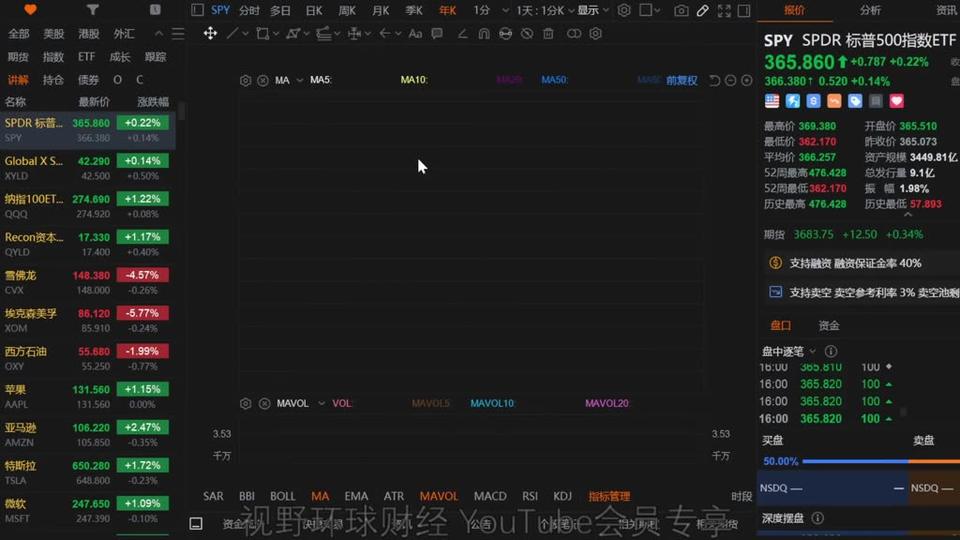Click the 前复权 adjustment button

[x=681, y=80]
